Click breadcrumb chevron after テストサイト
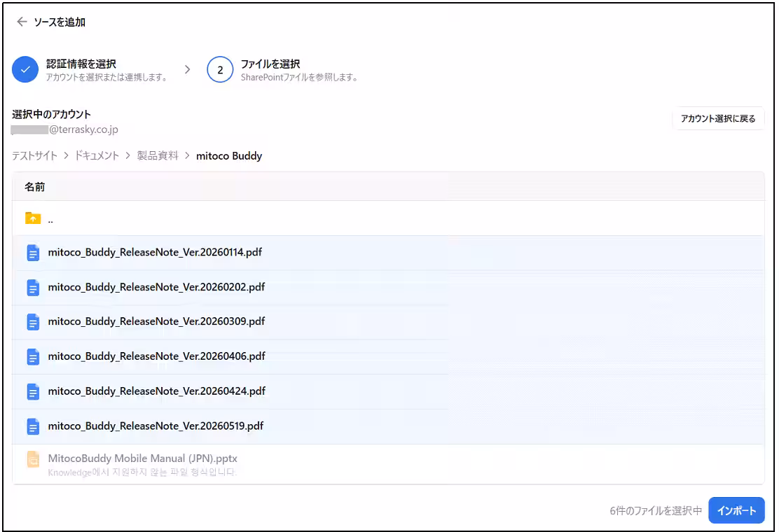Image resolution: width=779 pixels, height=532 pixels. [66, 156]
